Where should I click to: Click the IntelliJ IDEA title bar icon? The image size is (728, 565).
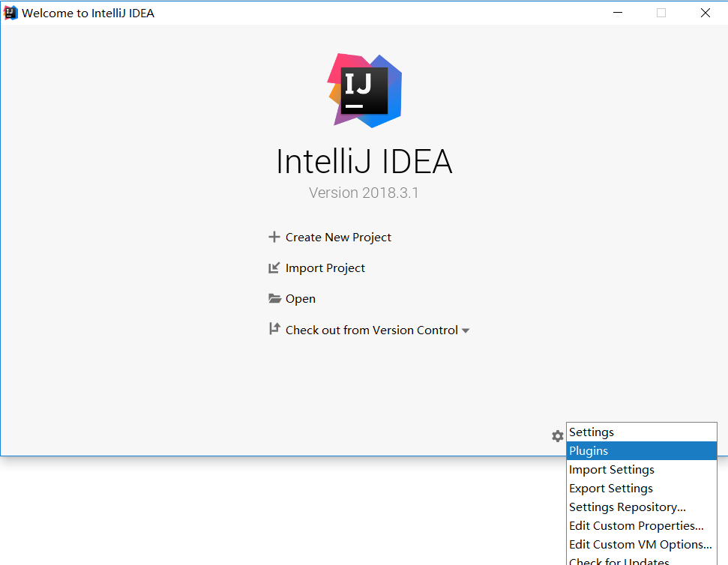(10, 13)
